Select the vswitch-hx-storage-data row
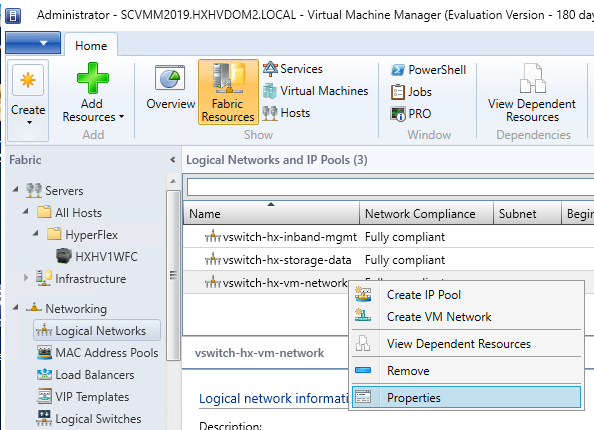This screenshot has width=594, height=430. tap(389, 260)
